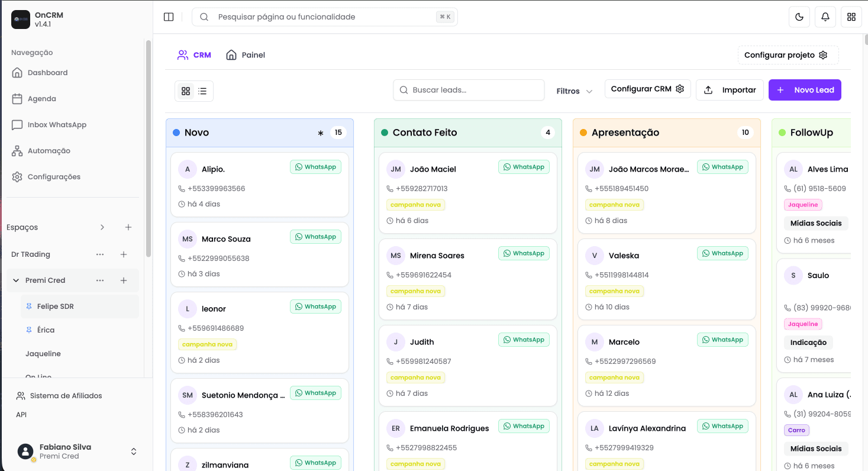
Task: Expand the Espaços chevron
Action: (x=102, y=227)
